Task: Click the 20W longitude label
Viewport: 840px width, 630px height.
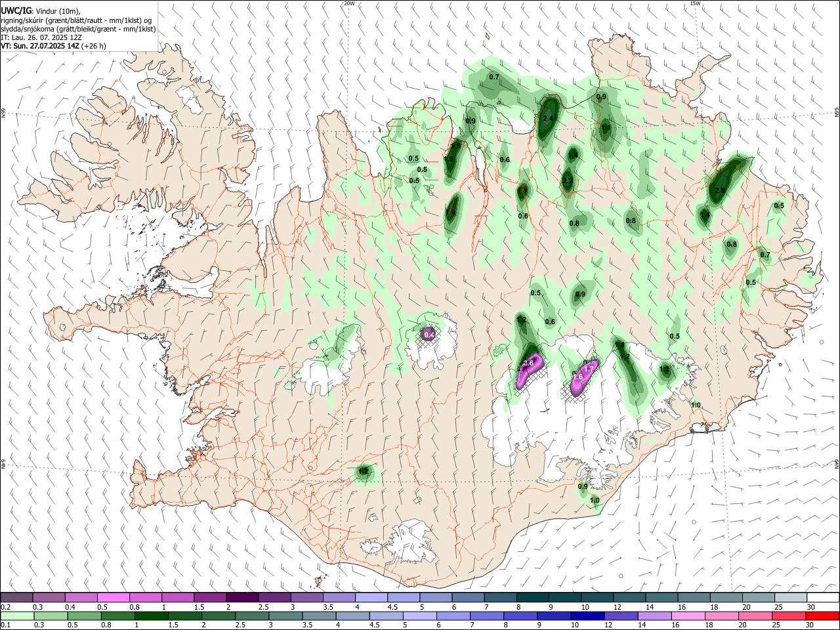Action: pyautogui.click(x=349, y=3)
